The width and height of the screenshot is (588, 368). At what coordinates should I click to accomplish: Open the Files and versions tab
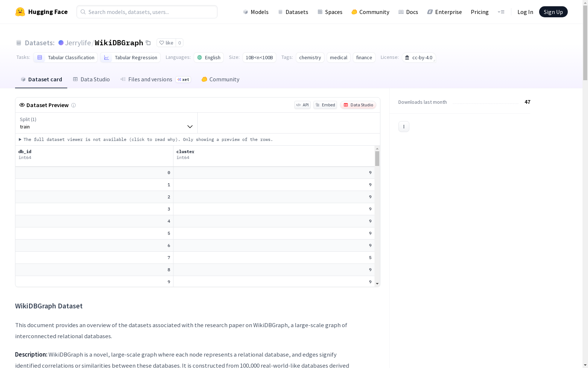pyautogui.click(x=155, y=79)
